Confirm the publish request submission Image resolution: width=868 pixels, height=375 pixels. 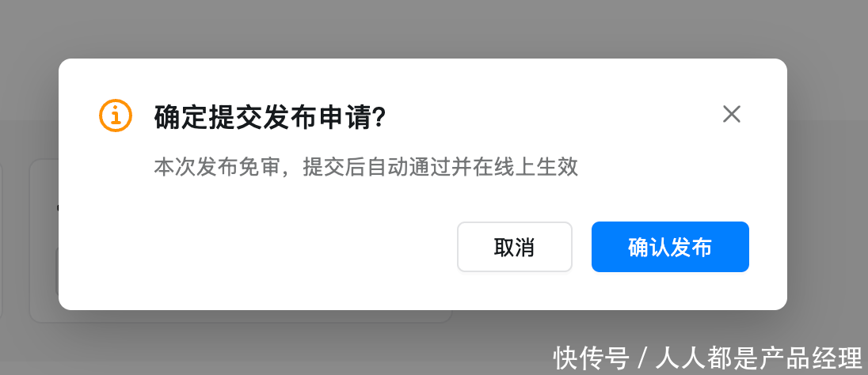tap(670, 247)
